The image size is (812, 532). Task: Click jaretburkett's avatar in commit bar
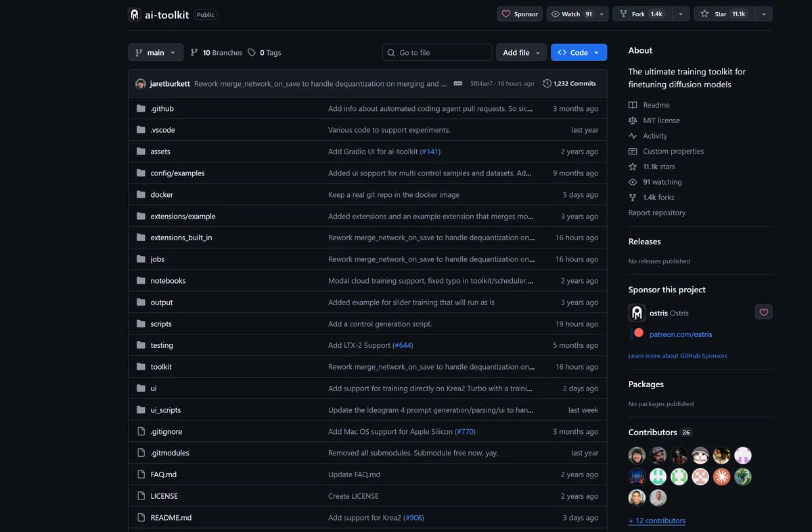tap(141, 84)
